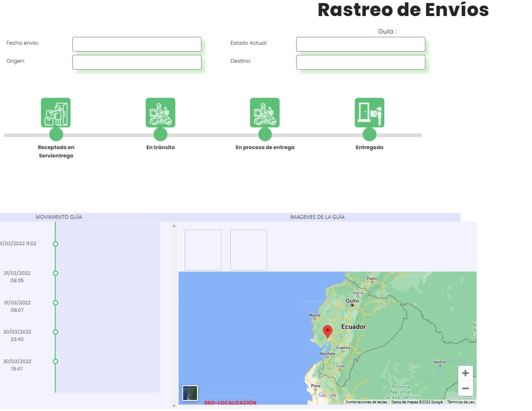The height and width of the screenshot is (411, 532).
Task: Click the Destino input field
Action: 360,62
